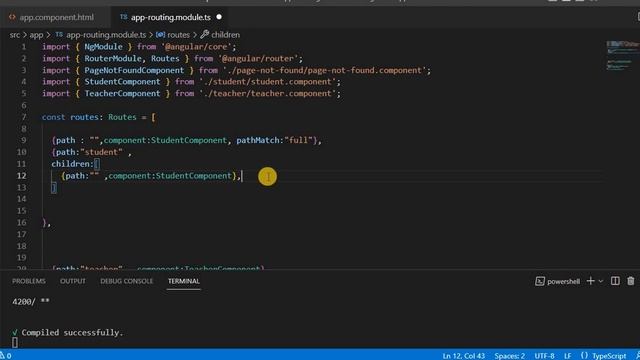This screenshot has height=360, width=640.
Task: Open app-routing.module.ts breadcrumb item
Action: pyautogui.click(x=106, y=35)
